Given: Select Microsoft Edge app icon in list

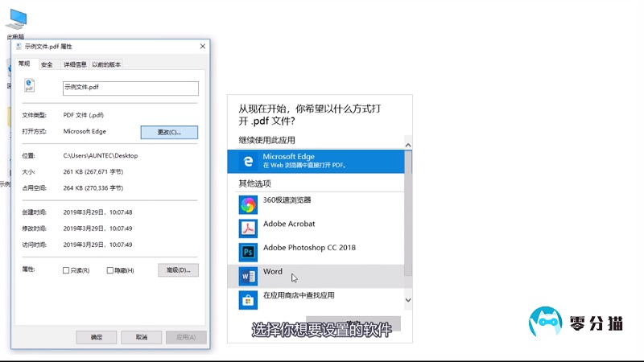Looking at the screenshot, I should (x=248, y=162).
